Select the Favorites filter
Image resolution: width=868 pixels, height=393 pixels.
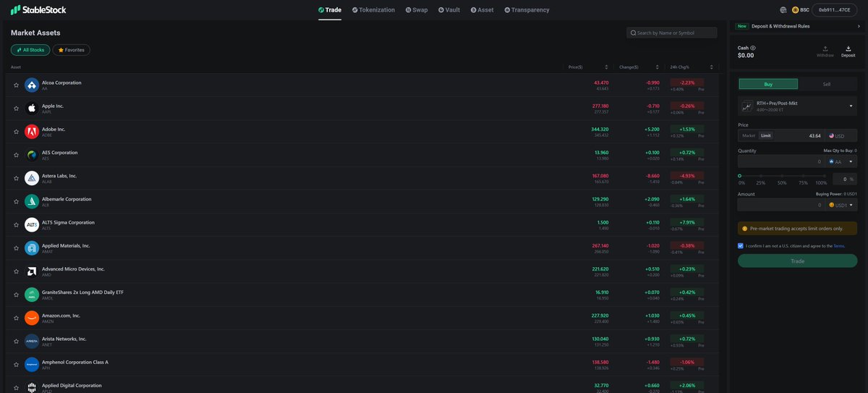tap(71, 50)
